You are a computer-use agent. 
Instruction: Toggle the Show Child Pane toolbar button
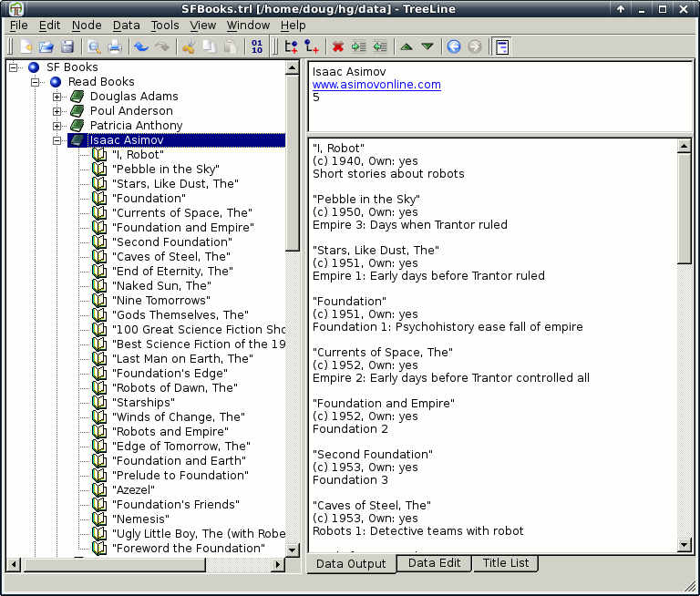pos(502,46)
